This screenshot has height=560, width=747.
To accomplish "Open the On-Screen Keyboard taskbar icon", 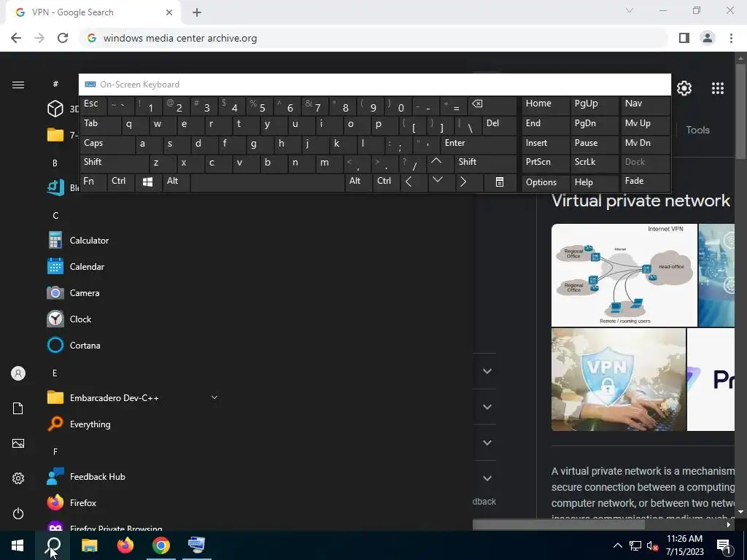I will [196, 545].
